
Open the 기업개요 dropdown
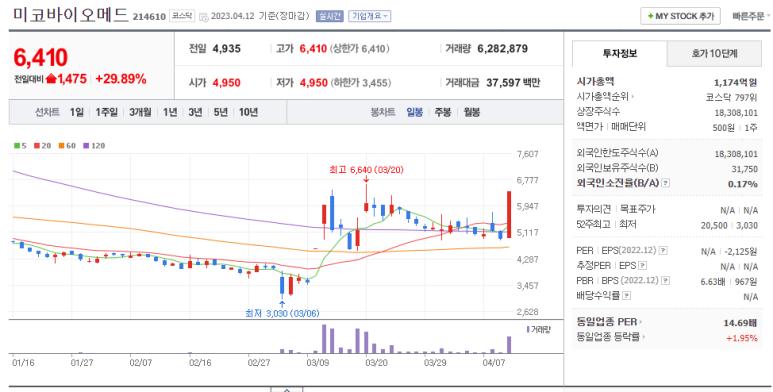click(x=370, y=16)
